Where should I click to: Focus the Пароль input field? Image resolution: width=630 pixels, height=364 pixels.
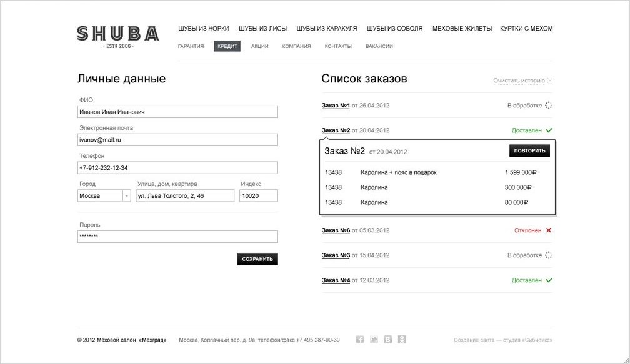click(177, 237)
